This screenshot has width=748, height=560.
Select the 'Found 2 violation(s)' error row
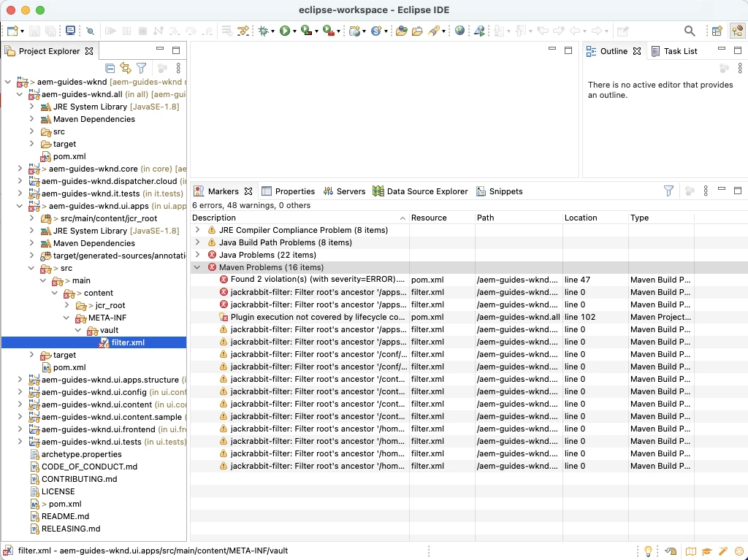(x=469, y=280)
